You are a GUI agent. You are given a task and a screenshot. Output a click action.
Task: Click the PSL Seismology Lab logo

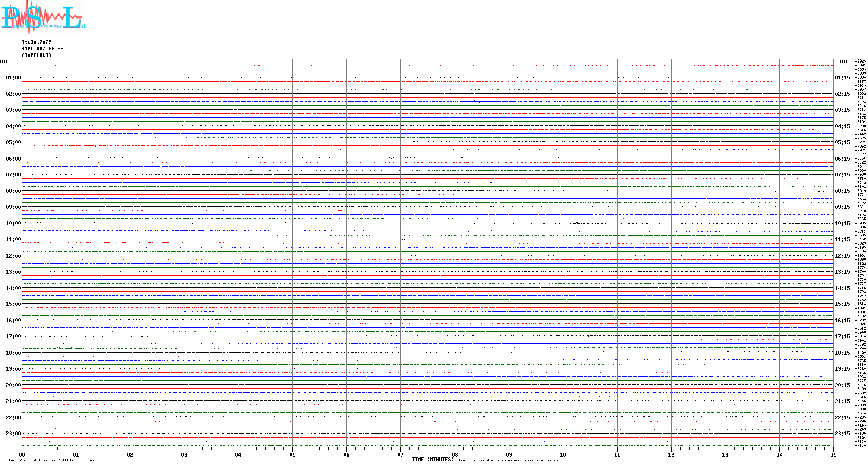coord(43,16)
